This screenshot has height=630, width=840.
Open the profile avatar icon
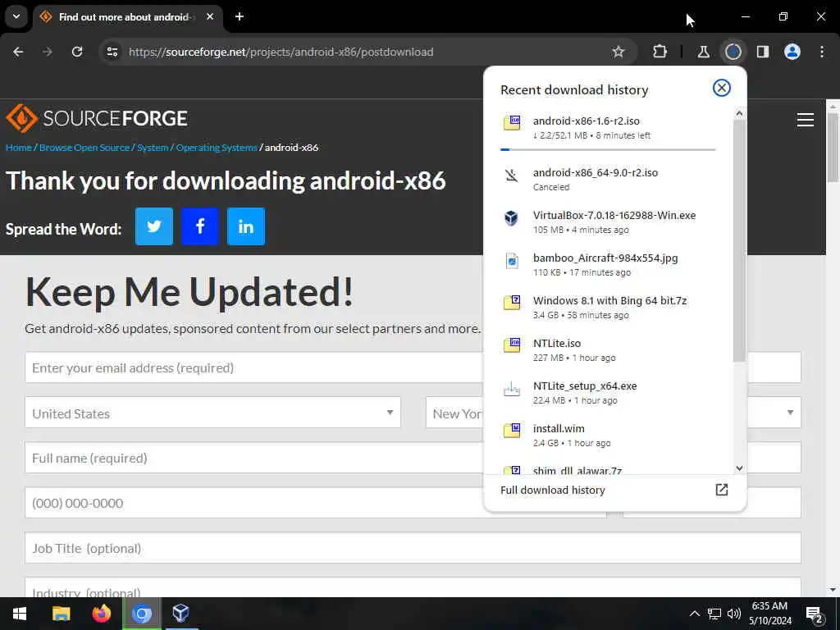coord(792,52)
